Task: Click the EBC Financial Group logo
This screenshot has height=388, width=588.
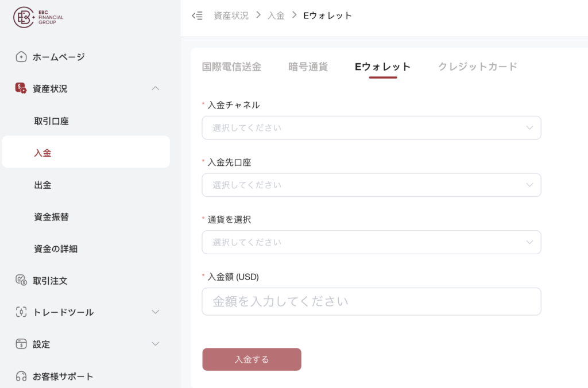Action: pos(38,18)
